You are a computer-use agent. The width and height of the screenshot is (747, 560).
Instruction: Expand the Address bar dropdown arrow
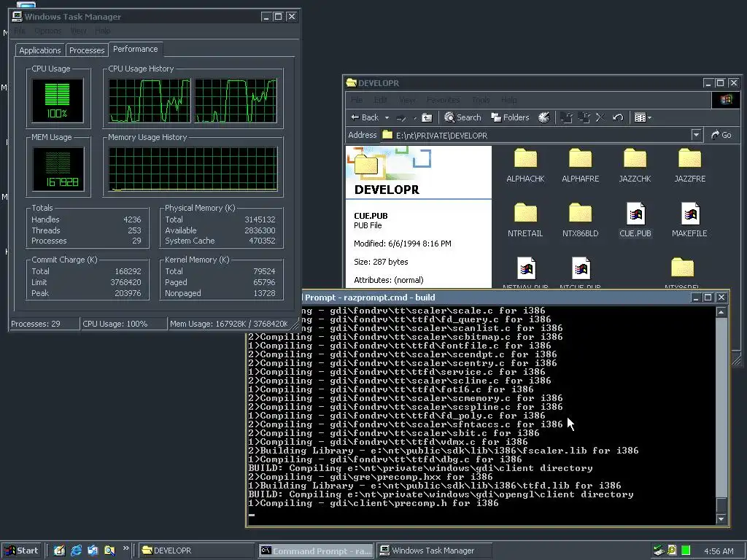pos(696,135)
